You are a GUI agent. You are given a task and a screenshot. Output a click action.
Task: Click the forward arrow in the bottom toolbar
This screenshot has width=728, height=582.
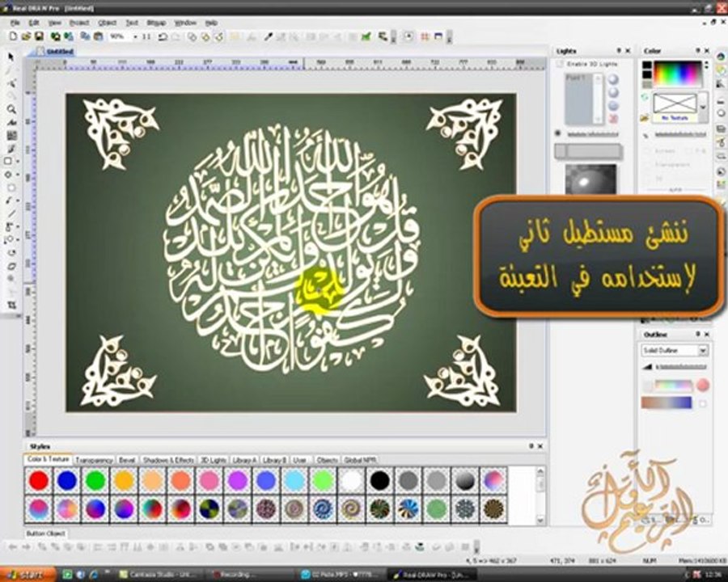27,547
